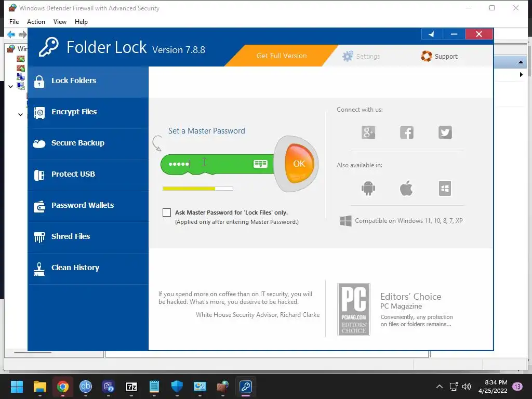The width and height of the screenshot is (532, 399).
Task: Click the orange OK button
Action: point(299,164)
